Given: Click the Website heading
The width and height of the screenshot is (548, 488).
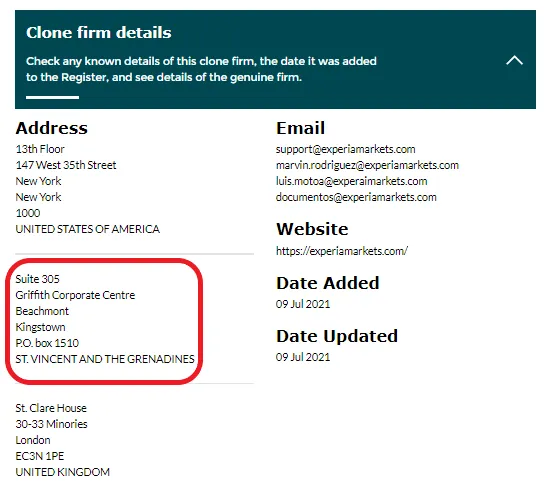Looking at the screenshot, I should [x=312, y=229].
